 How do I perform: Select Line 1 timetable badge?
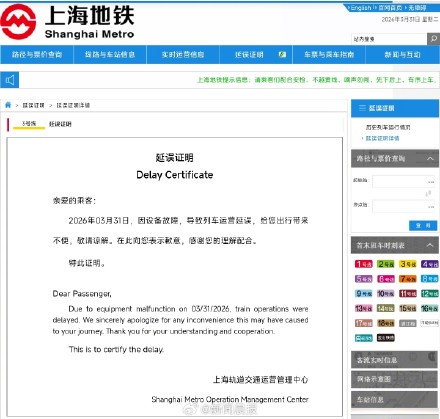click(363, 264)
